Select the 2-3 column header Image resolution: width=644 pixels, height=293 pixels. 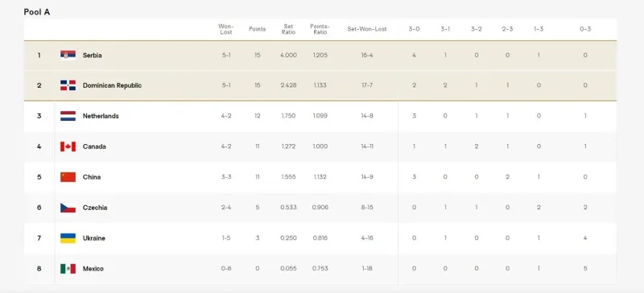click(508, 29)
